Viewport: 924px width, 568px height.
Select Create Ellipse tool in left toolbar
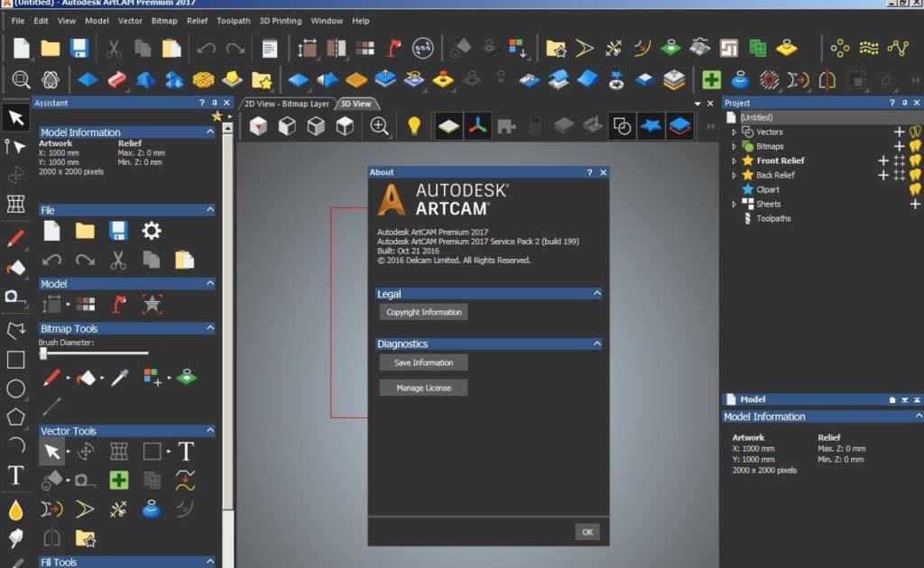tap(15, 389)
